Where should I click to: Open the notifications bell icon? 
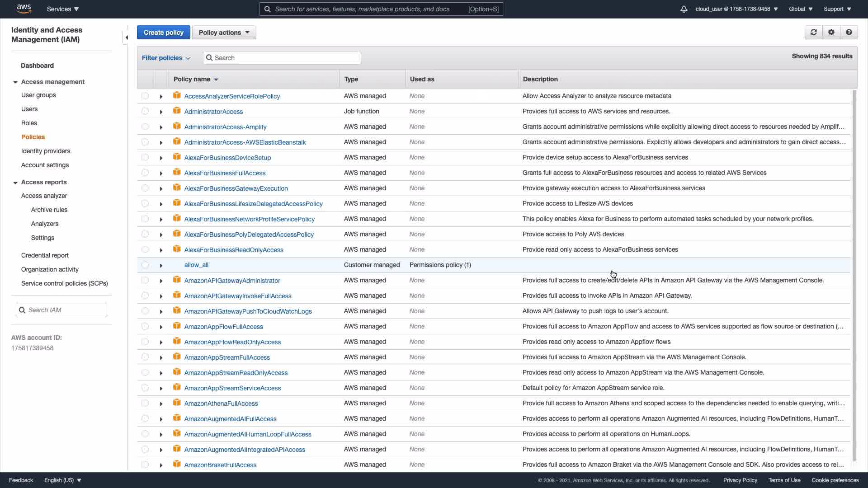point(684,9)
